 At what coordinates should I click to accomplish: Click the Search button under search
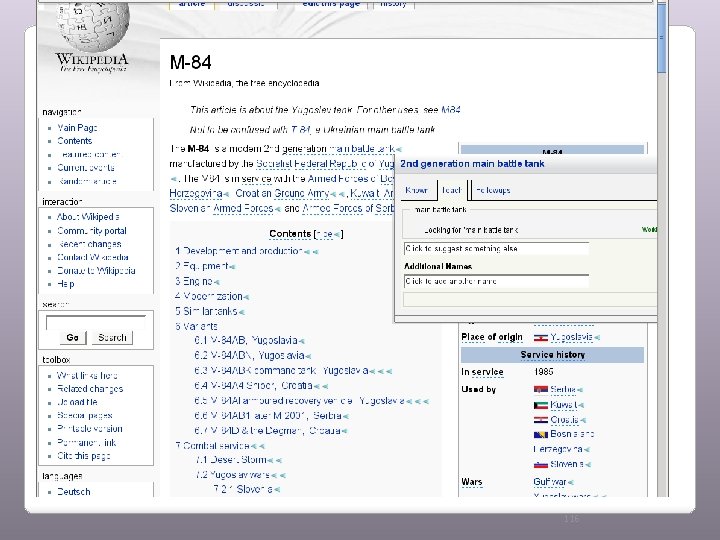click(x=112, y=338)
